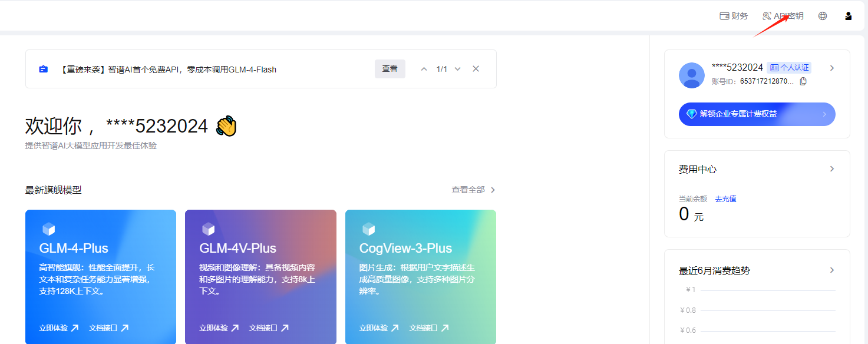Click the waving hand emoji in greeting
The image size is (868, 344).
pos(226,126)
